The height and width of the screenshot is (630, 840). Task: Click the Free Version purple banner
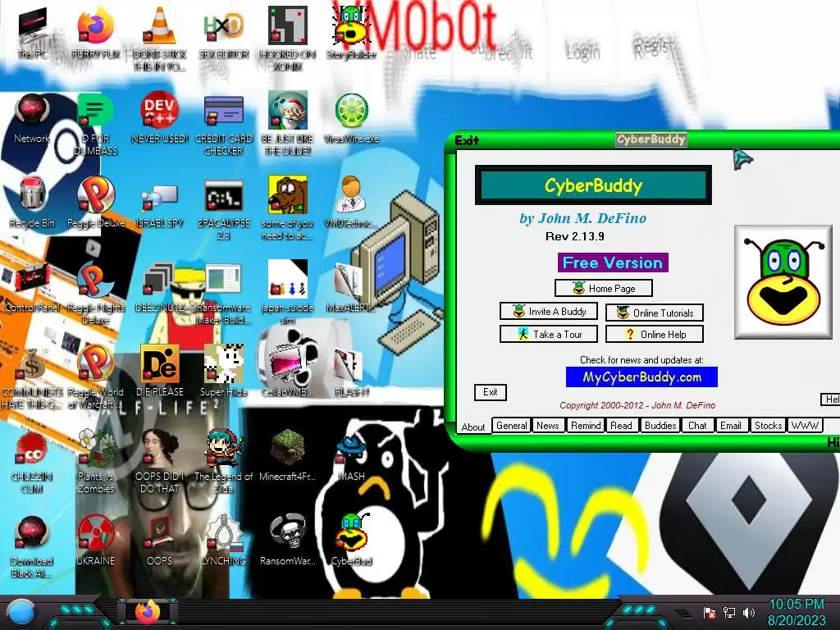pos(613,262)
